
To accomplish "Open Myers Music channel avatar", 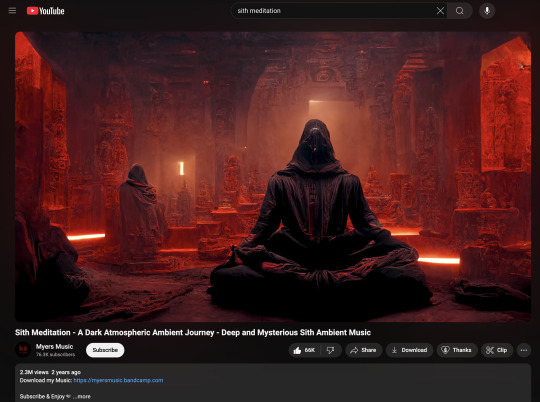I will pos(23,350).
